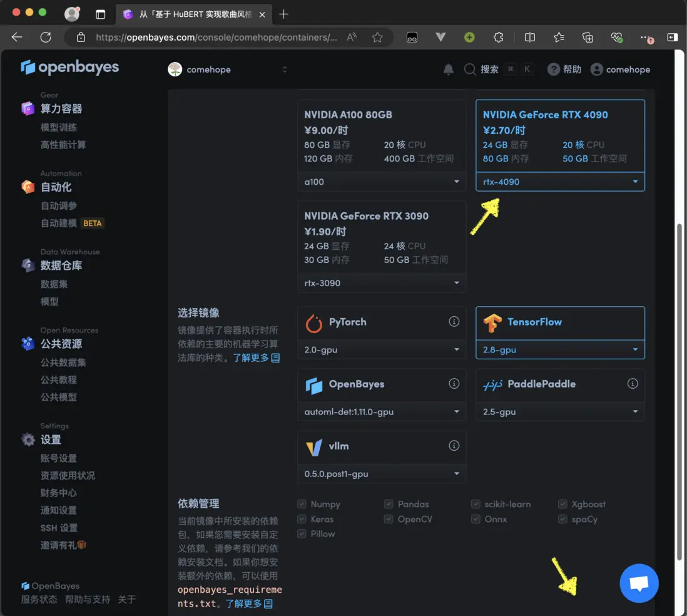Toggle Keras dependency checkbox
This screenshot has width=687, height=616.
point(302,519)
